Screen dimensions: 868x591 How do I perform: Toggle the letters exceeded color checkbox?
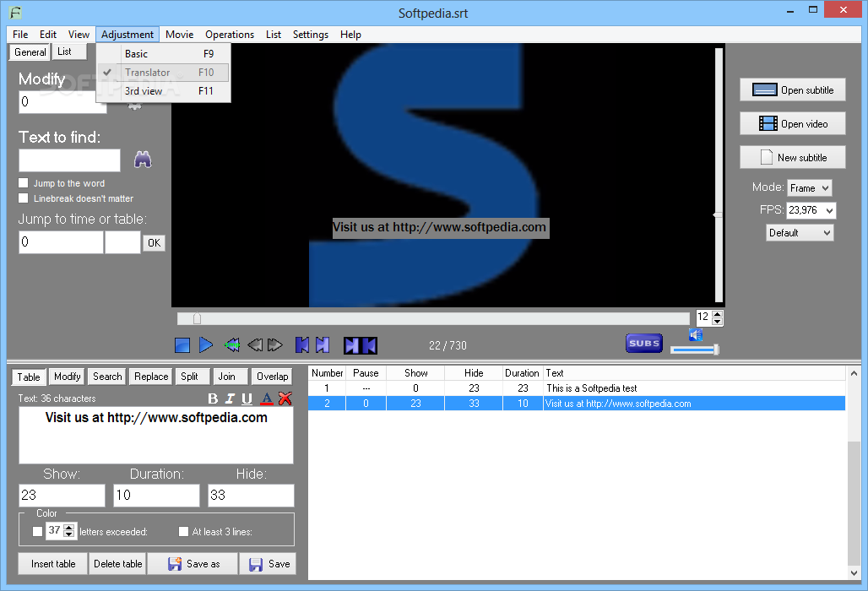tap(37, 532)
